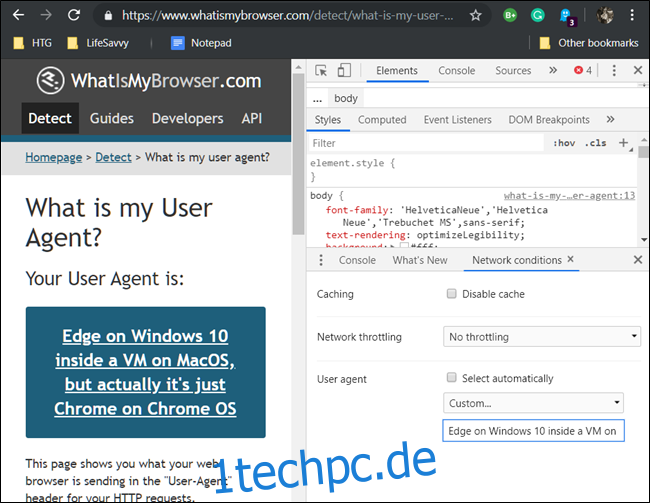
Task: Click the new style rule plus icon
Action: click(x=623, y=143)
